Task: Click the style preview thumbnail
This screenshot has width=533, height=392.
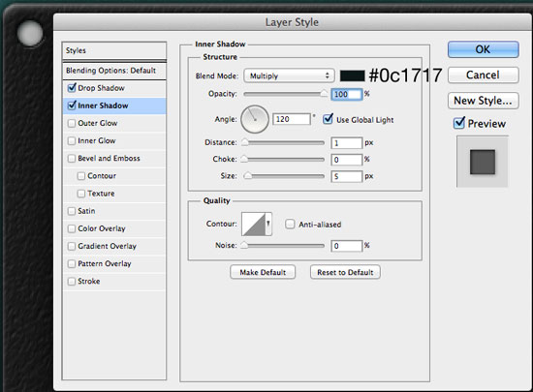Action: click(x=483, y=162)
